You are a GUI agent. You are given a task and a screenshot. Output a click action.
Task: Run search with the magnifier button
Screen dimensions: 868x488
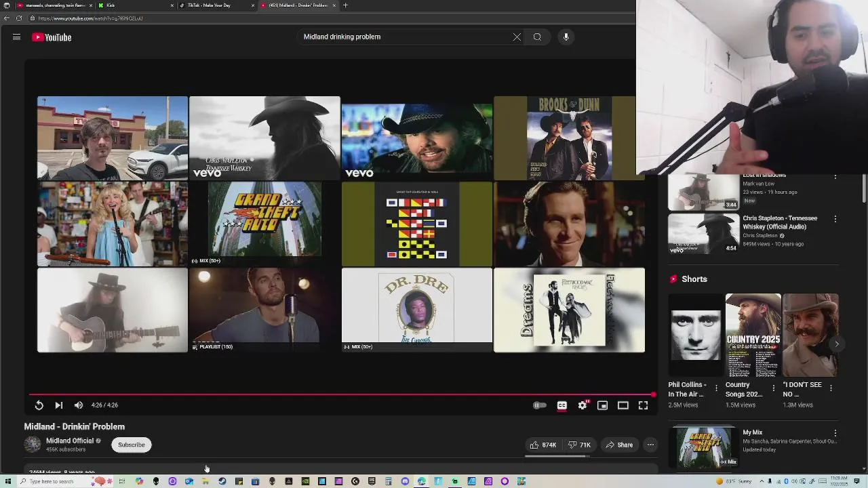(537, 37)
